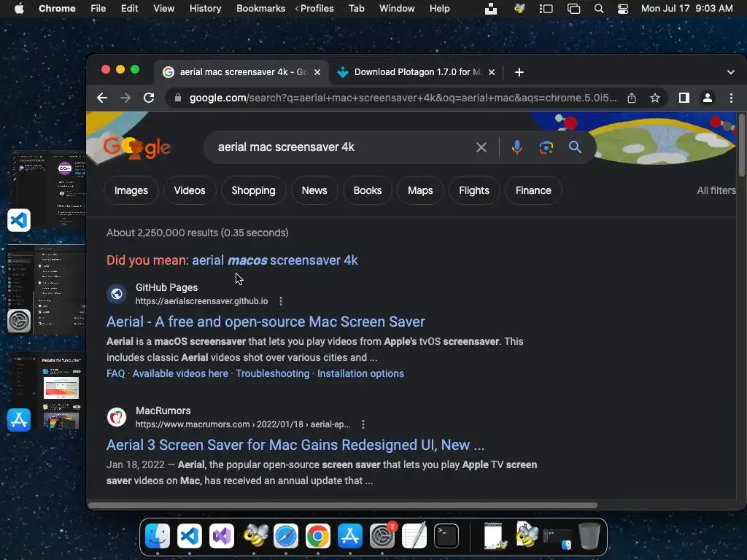Click the horizontal scrollbar at the page bottom
Image resolution: width=747 pixels, height=560 pixels.
pyautogui.click(x=343, y=505)
